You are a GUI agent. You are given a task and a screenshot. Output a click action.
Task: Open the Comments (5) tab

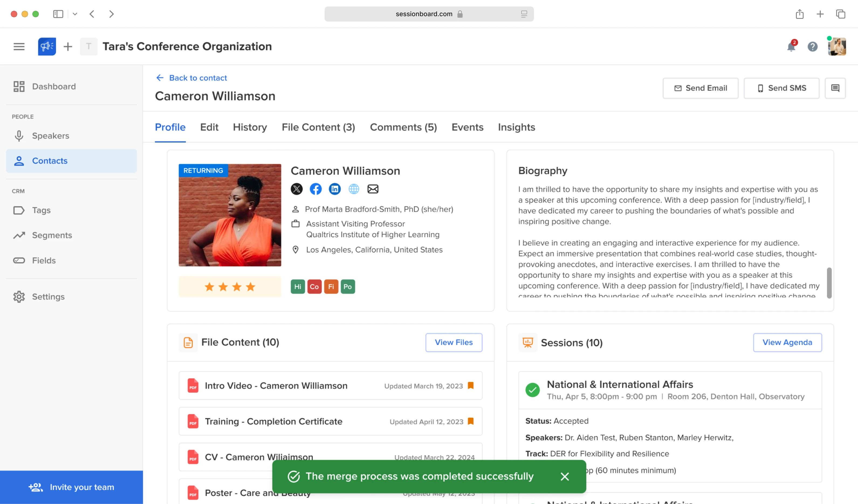pyautogui.click(x=403, y=127)
